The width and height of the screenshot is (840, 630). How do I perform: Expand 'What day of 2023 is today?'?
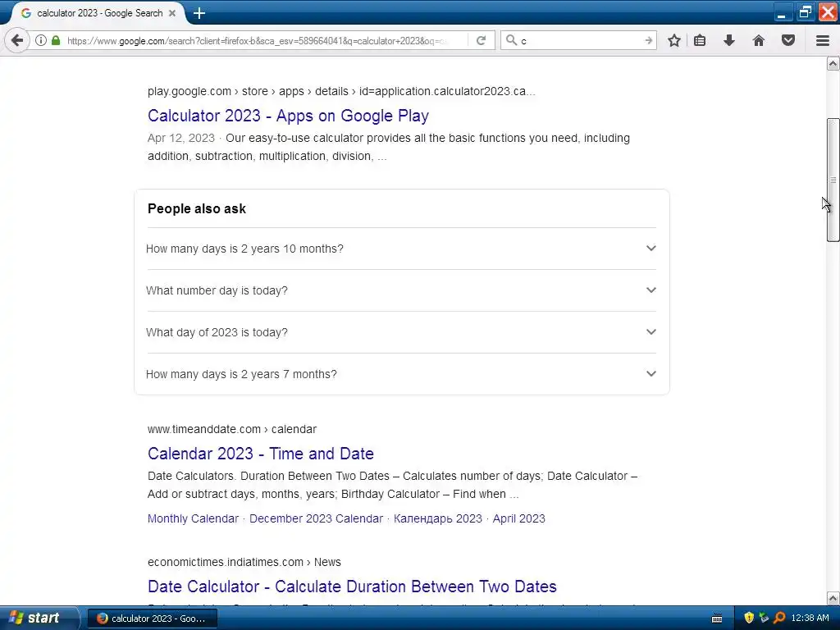pos(401,332)
